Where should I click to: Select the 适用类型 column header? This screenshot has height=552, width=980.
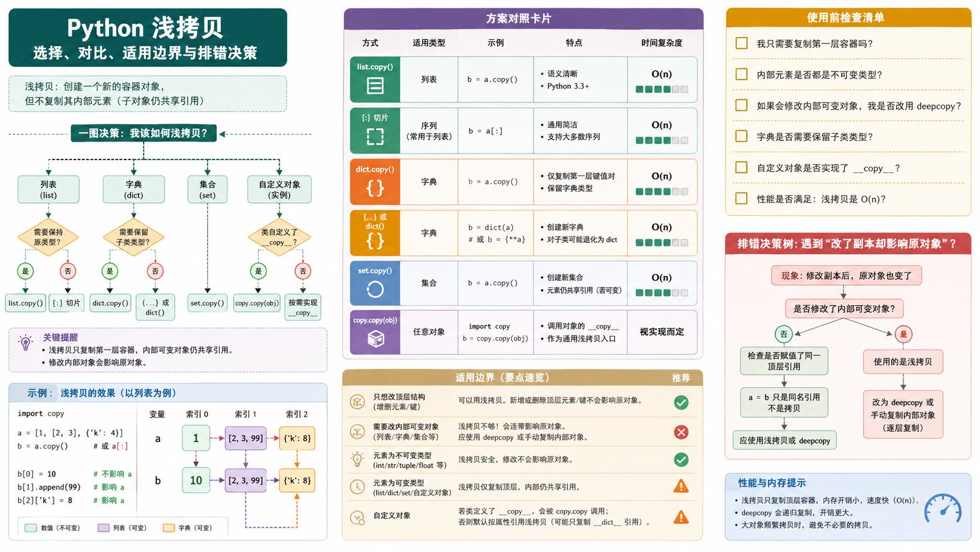click(x=429, y=43)
